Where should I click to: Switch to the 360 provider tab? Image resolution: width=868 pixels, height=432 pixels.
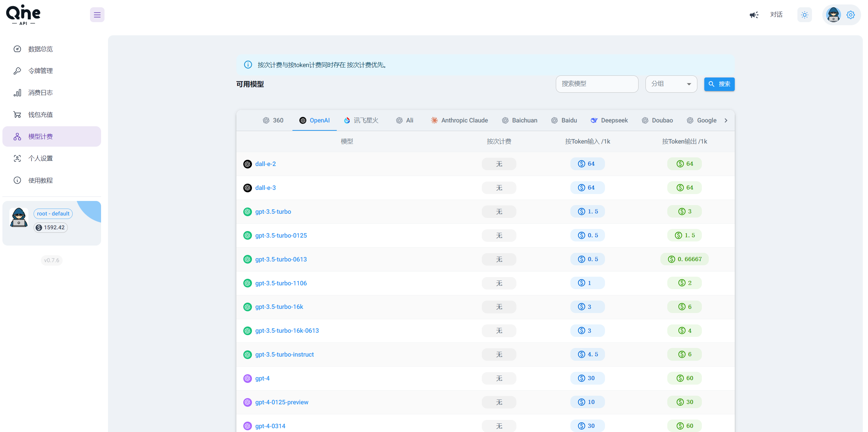tap(273, 120)
